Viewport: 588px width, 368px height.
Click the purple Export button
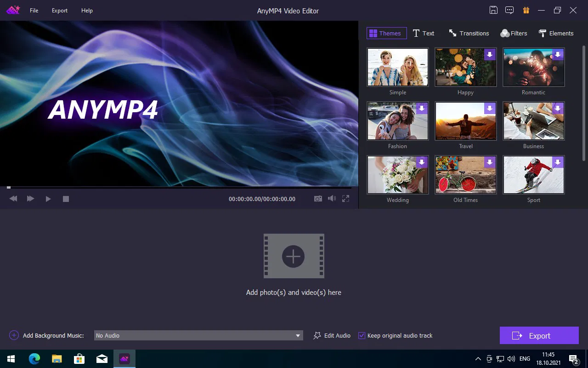539,335
